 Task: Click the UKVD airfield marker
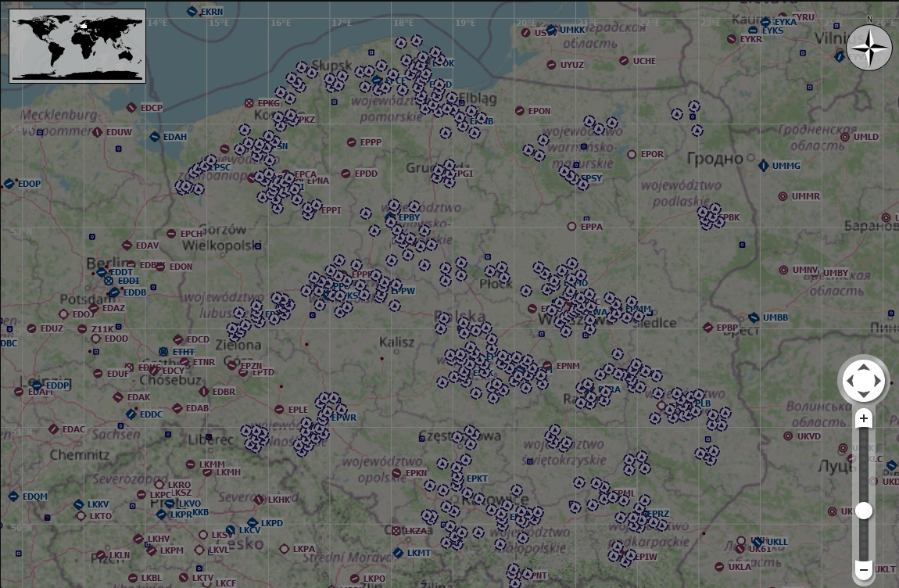788,436
